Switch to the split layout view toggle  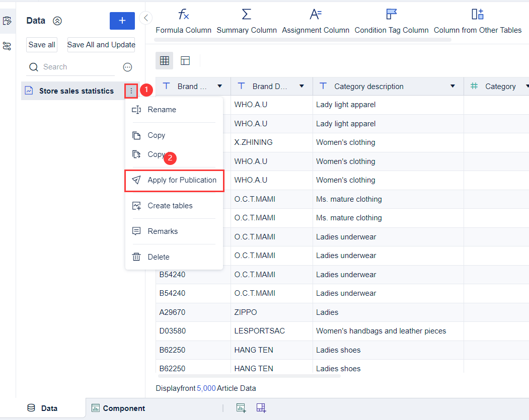click(185, 60)
